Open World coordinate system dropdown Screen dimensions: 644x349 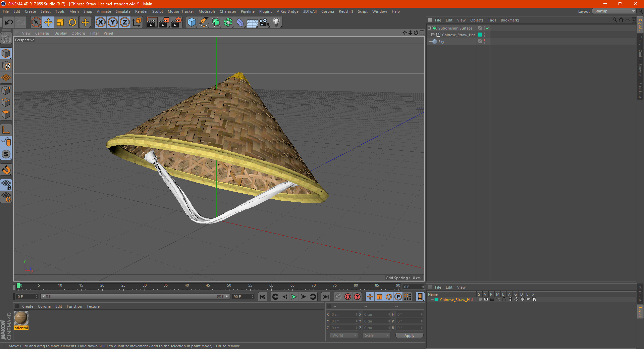[344, 335]
